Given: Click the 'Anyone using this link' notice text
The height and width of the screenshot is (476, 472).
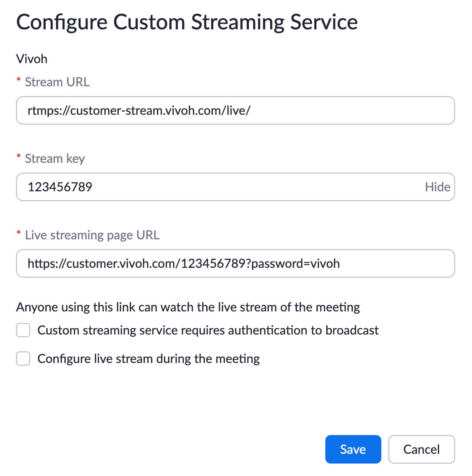Looking at the screenshot, I should 188,307.
